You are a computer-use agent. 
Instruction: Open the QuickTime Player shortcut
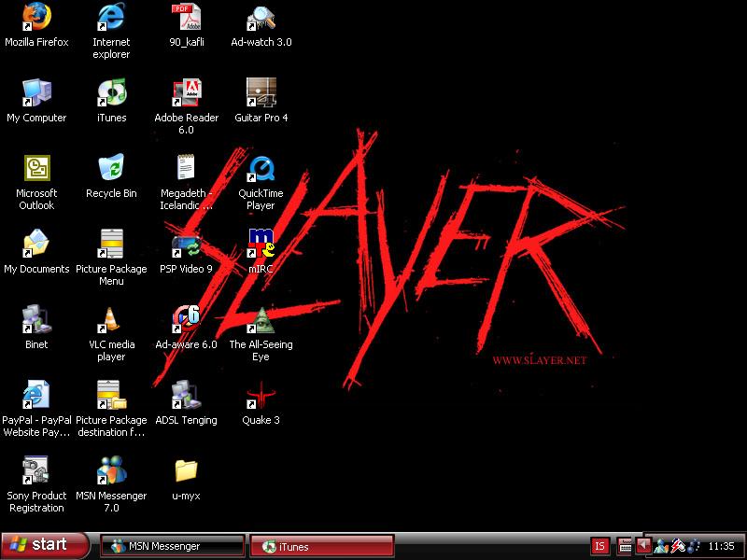pyautogui.click(x=261, y=168)
